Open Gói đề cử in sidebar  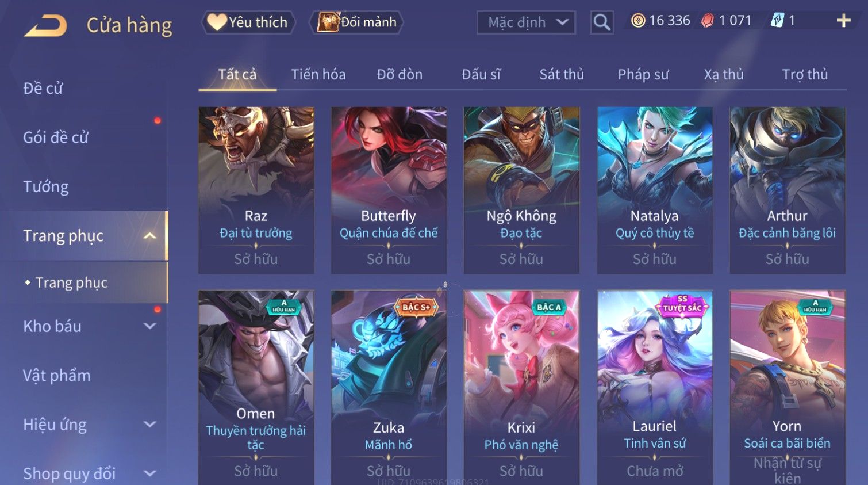pos(56,138)
